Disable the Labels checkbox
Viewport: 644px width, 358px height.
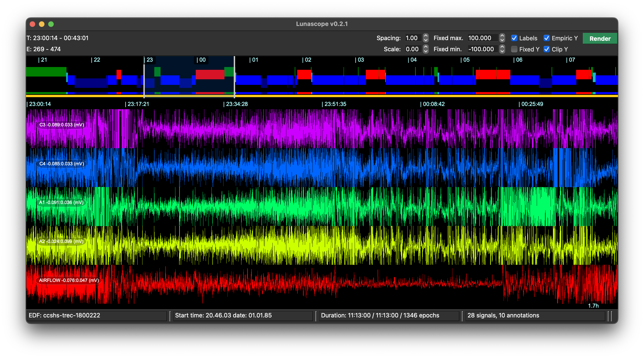[514, 38]
